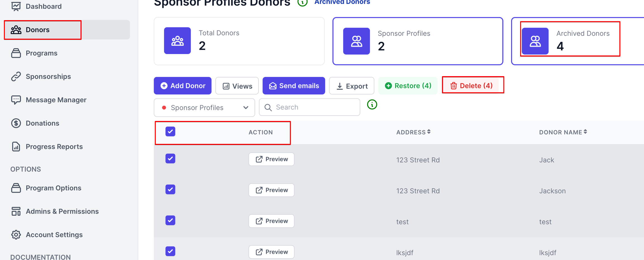Viewport: 644px width, 260px height.
Task: Click the Sponsor Profiles card icon
Action: point(356,41)
